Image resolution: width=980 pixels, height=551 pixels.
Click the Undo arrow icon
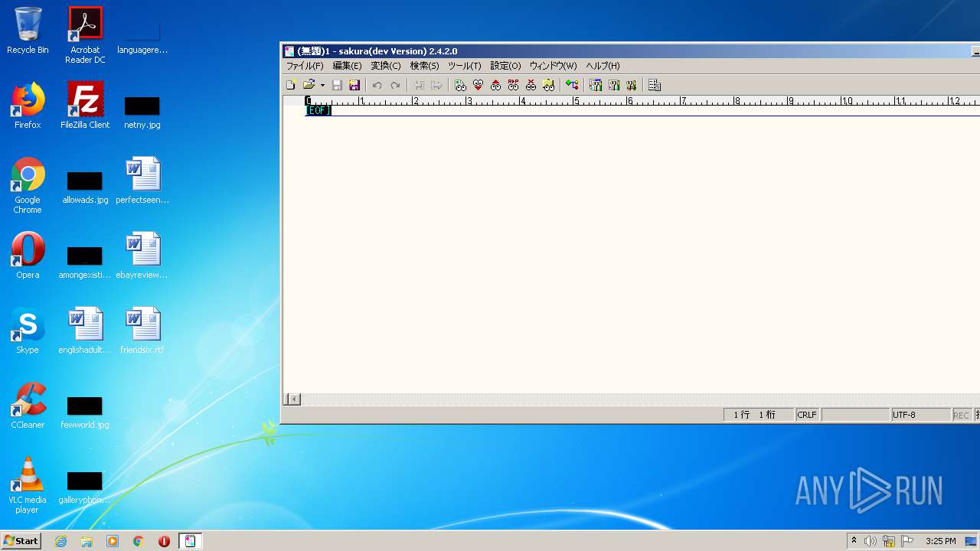[x=377, y=85]
